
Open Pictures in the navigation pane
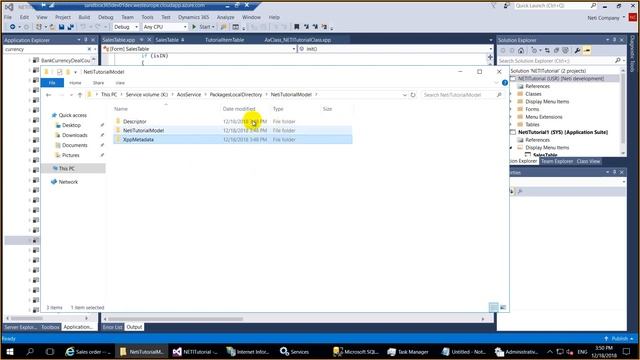pyautogui.click(x=70, y=155)
